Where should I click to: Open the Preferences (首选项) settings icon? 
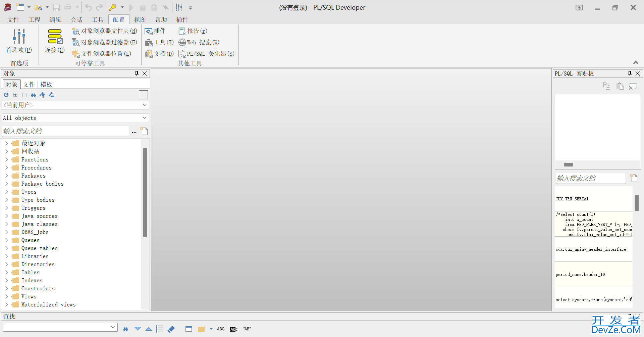tap(19, 36)
